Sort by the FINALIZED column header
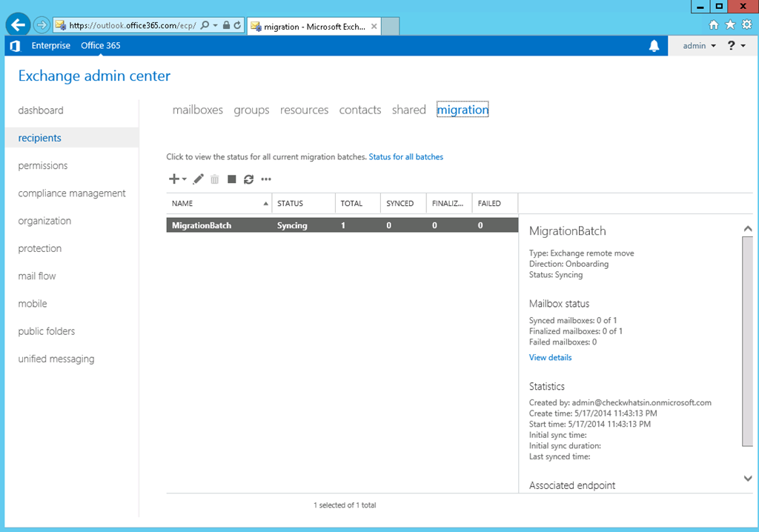759x532 pixels. coord(449,203)
